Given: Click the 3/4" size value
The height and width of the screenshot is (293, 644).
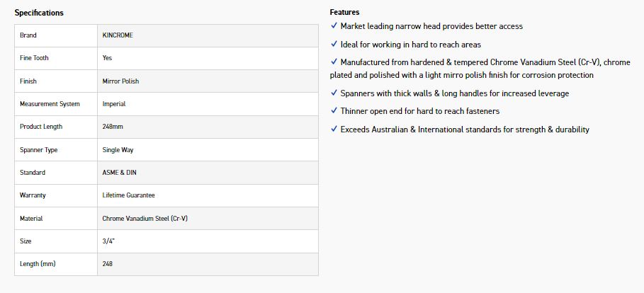Looking at the screenshot, I should pos(108,241).
